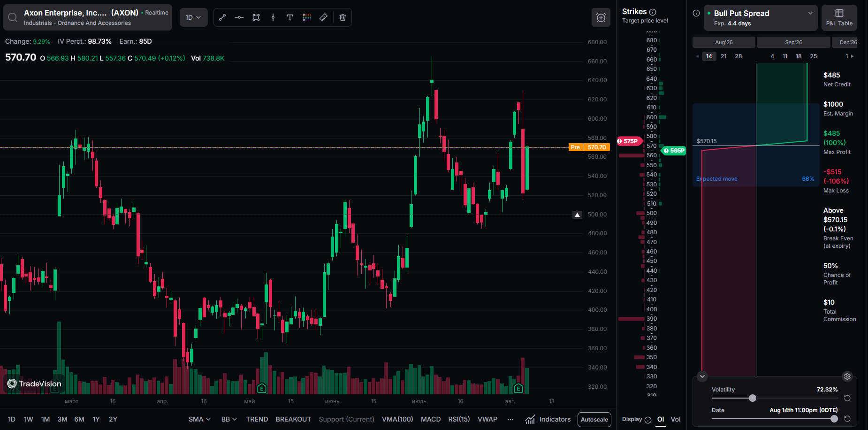Viewport: 868px width, 430px height.
Task: Click the earnings E marker near май
Action: point(262,388)
